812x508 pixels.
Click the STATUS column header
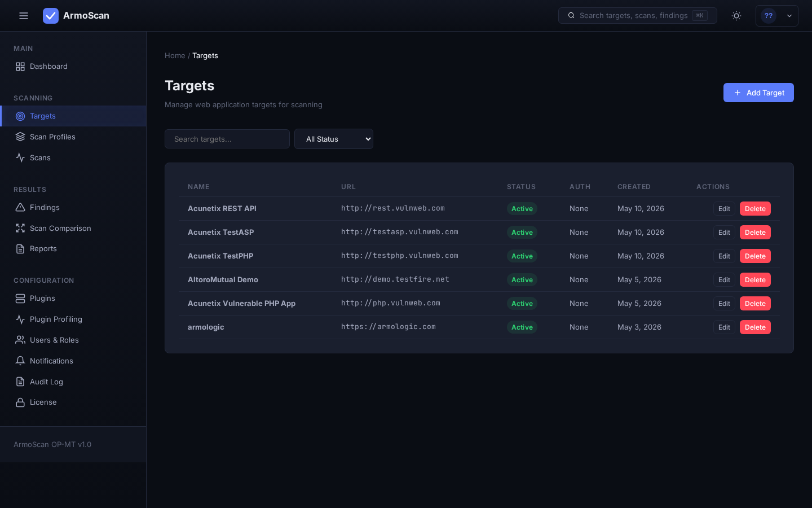point(521,187)
